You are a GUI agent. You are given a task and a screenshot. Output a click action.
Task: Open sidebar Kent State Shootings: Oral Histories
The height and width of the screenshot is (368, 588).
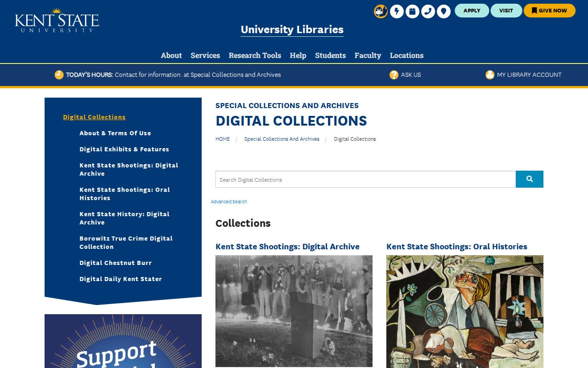[124, 194]
